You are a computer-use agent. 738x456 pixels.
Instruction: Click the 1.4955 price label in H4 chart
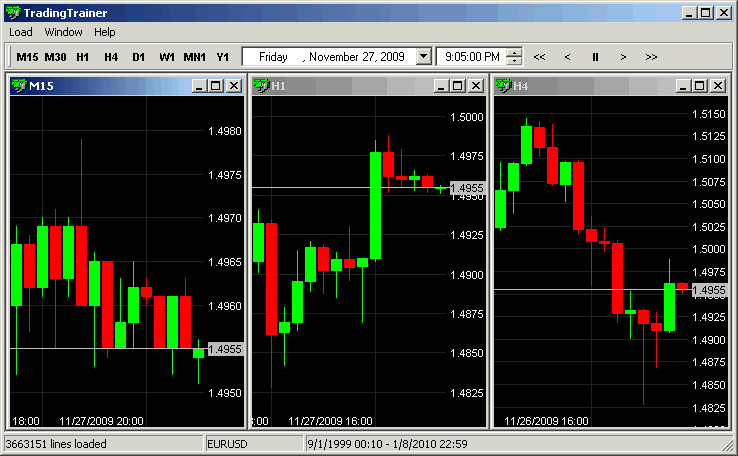709,290
